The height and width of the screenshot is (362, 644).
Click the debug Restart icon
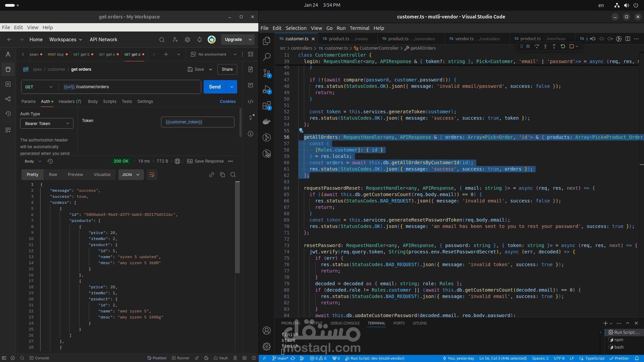[563, 46]
